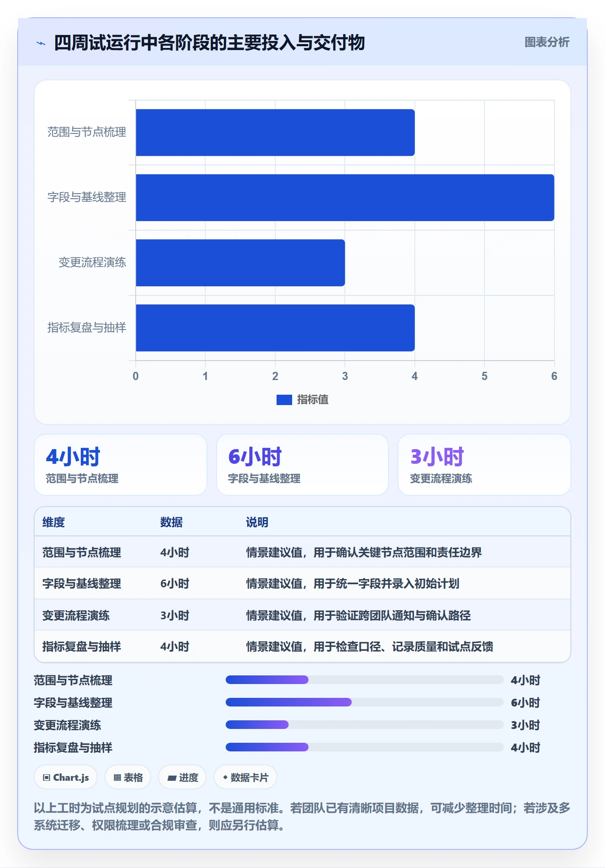
Task: Click the lightning icon beside the title
Action: tap(41, 43)
